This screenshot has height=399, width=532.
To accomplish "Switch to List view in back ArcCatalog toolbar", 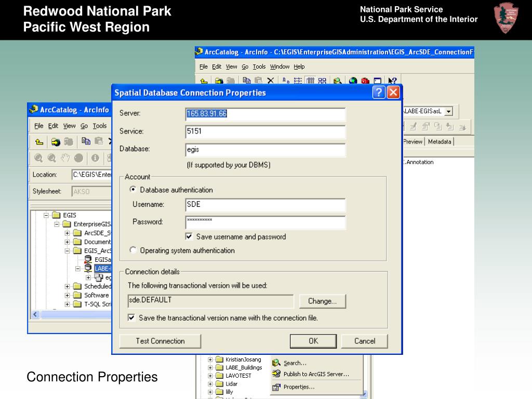I will click(x=298, y=81).
